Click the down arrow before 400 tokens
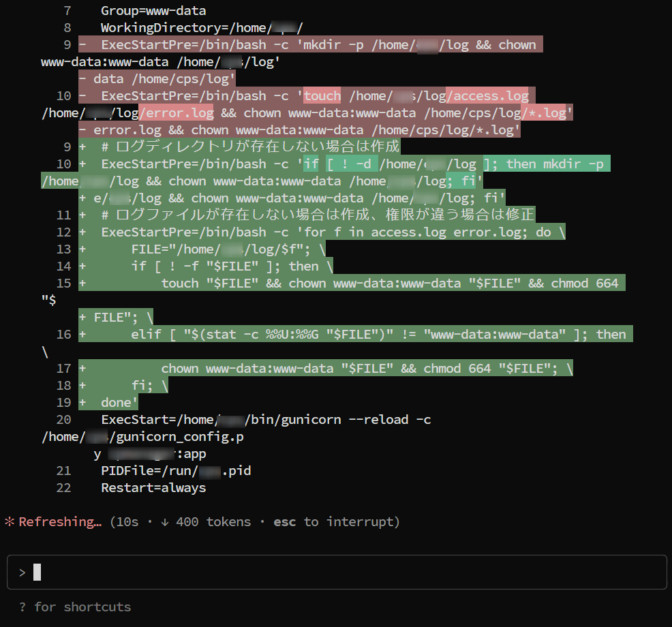The image size is (672, 627). click(x=165, y=522)
